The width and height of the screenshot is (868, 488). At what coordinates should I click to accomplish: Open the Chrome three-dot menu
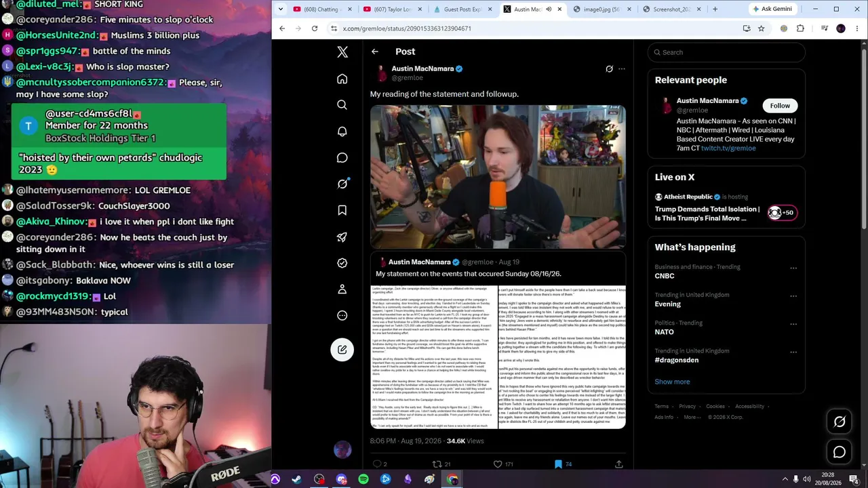856,28
